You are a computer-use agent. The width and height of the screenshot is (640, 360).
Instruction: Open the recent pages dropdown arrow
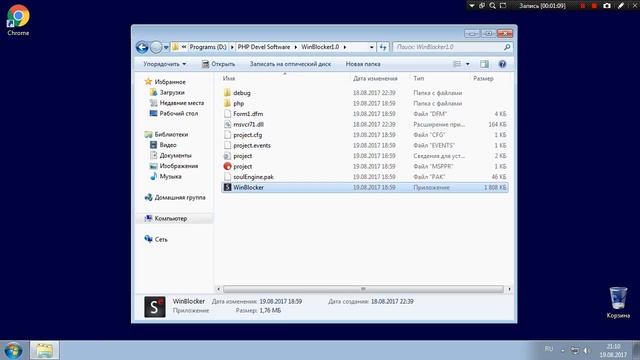tap(166, 47)
